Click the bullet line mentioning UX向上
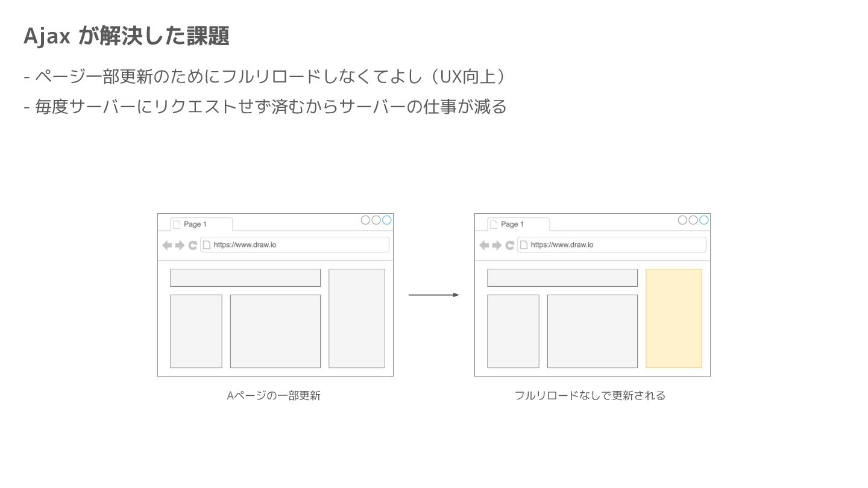868x488 pixels. 264,77
